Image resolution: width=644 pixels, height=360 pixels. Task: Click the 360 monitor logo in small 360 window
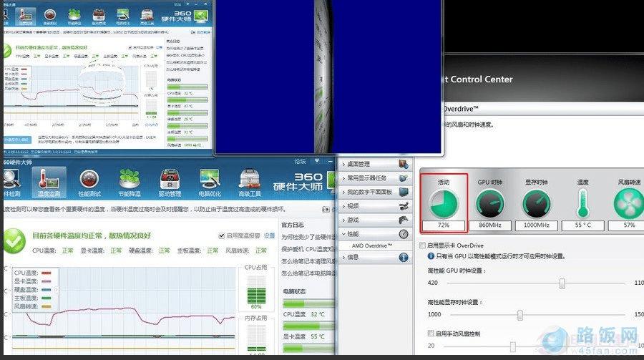tap(201, 16)
